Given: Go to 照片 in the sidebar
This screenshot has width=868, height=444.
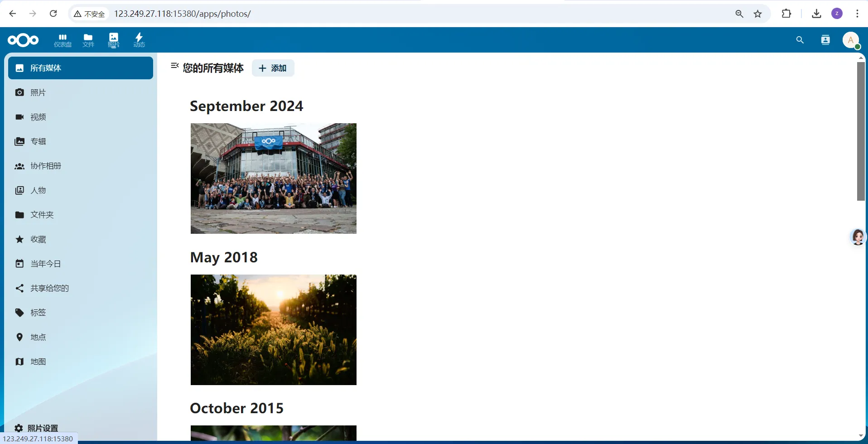Looking at the screenshot, I should (x=81, y=92).
